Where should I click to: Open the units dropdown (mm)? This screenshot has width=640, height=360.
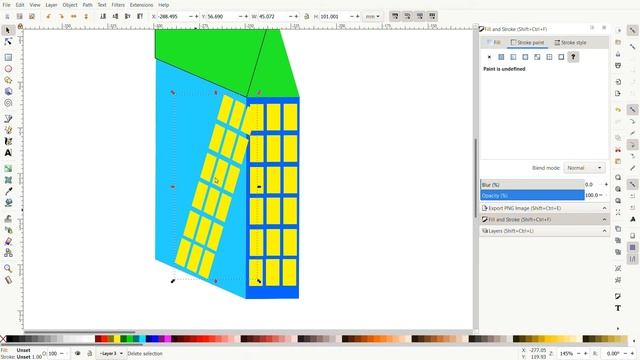pos(372,16)
